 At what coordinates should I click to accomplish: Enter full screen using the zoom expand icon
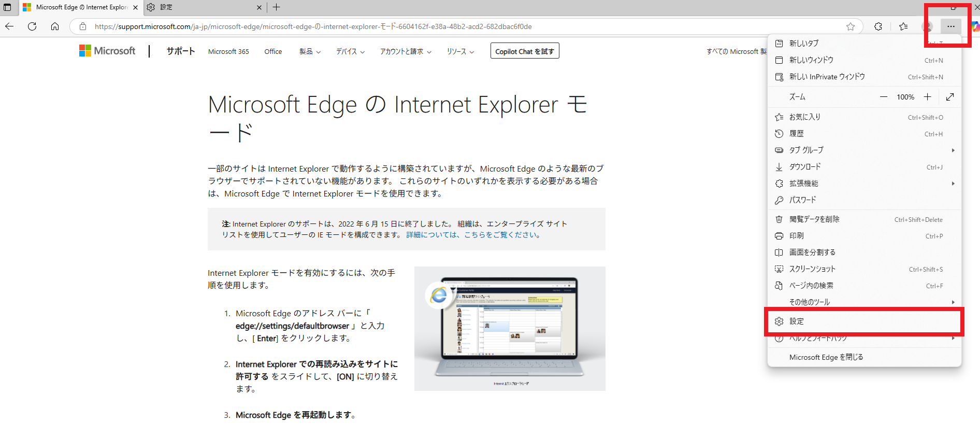pyautogui.click(x=950, y=97)
